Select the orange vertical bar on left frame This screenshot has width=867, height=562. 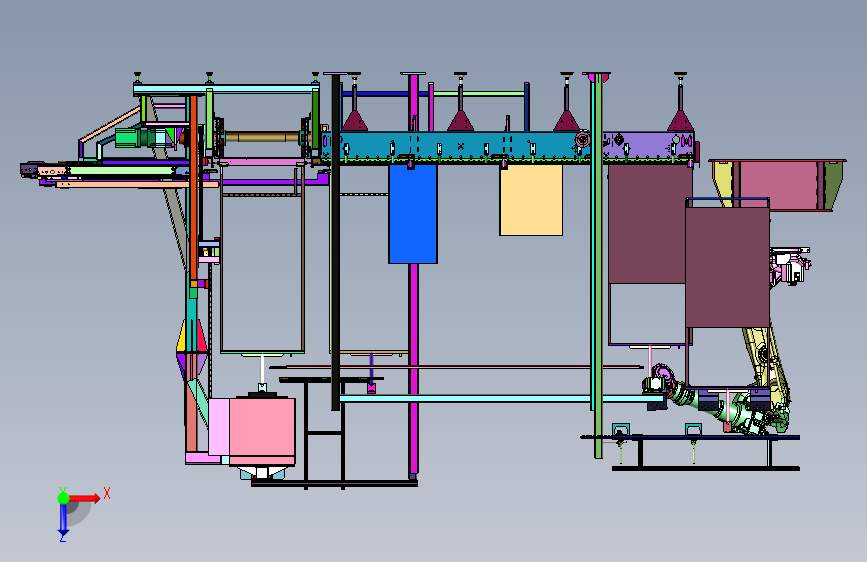194,188
